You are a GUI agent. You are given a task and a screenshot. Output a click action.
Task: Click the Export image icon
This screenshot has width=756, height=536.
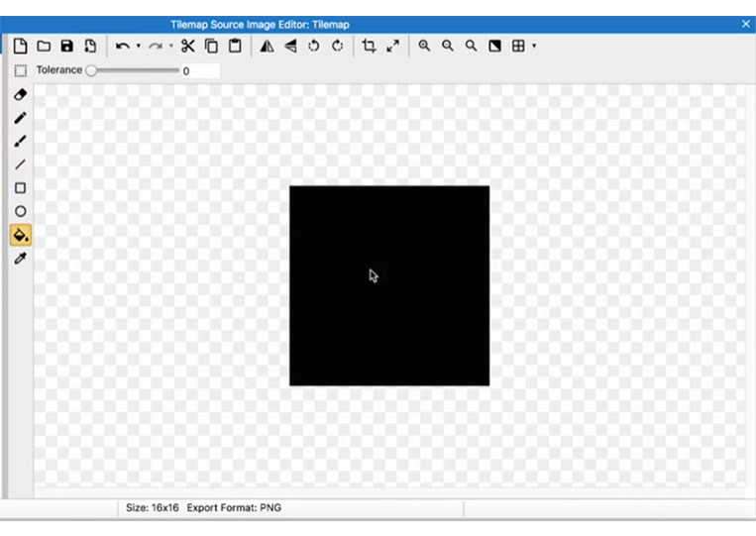click(x=90, y=46)
